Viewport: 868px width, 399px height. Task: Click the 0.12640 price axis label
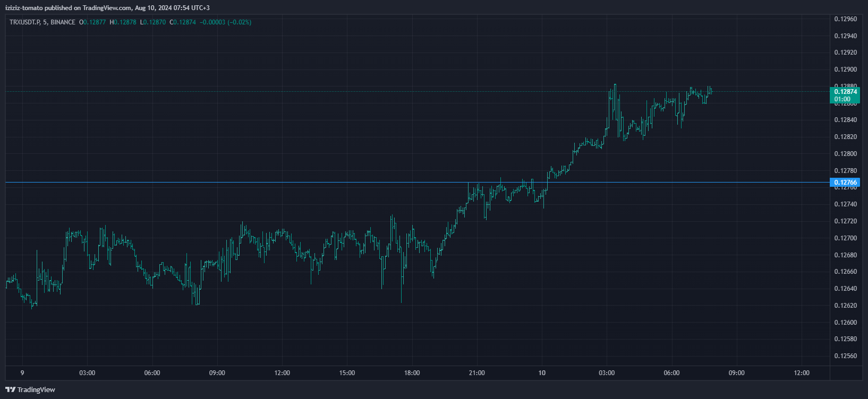(845, 289)
